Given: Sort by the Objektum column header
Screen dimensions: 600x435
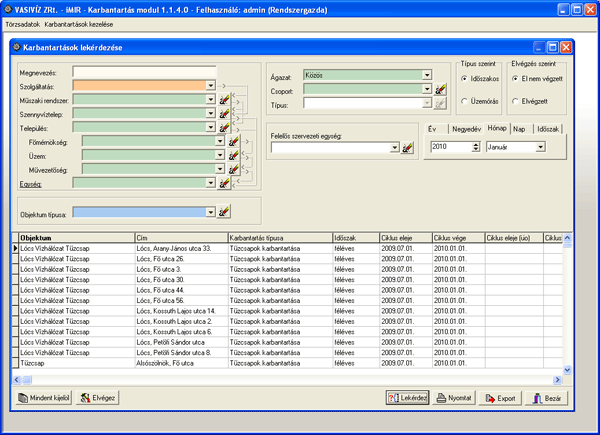Looking at the screenshot, I should point(77,238).
